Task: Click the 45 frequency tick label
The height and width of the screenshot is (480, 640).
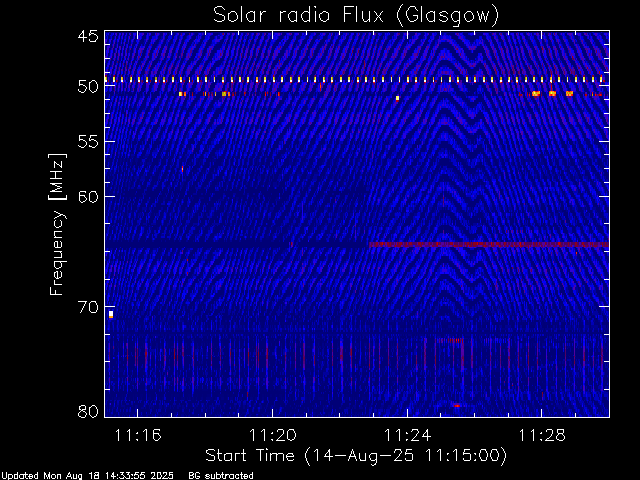Action: pyautogui.click(x=88, y=36)
